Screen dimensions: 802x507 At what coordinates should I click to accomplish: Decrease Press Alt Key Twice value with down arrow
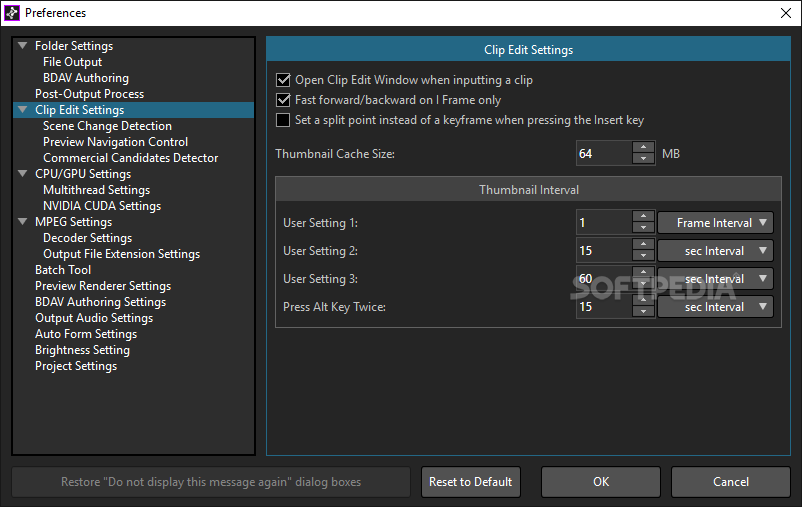643,313
